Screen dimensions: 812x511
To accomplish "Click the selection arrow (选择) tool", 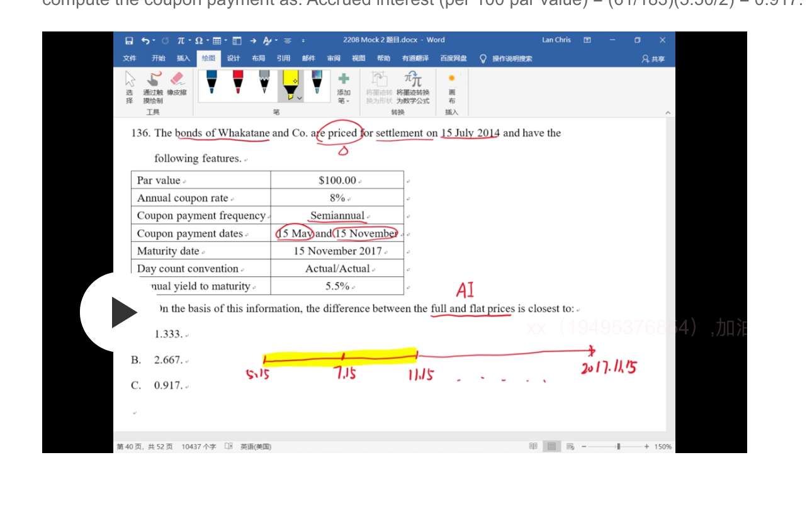I will click(130, 84).
